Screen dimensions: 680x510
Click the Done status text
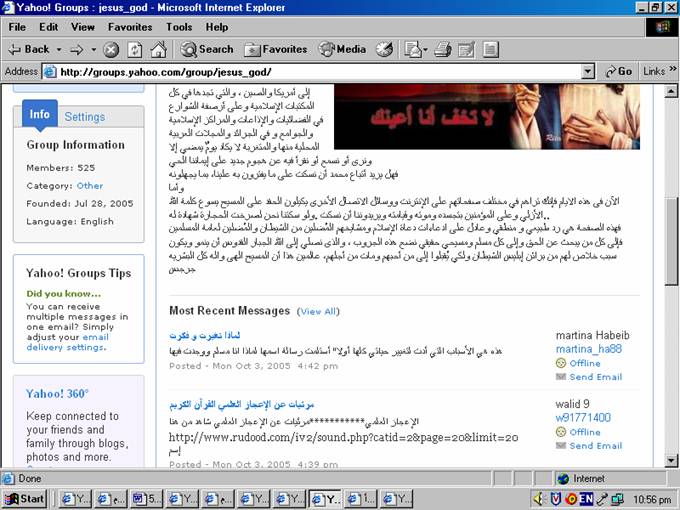(x=29, y=479)
